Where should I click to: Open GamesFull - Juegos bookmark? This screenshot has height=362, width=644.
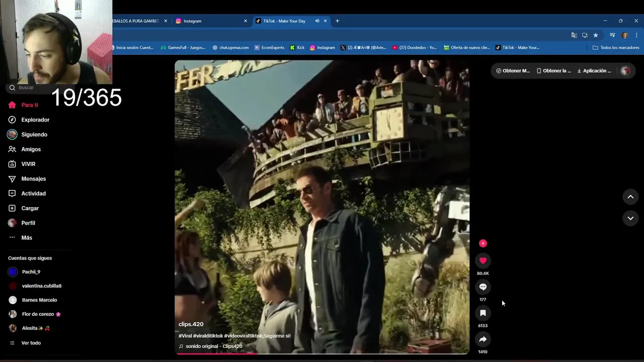[x=183, y=48]
